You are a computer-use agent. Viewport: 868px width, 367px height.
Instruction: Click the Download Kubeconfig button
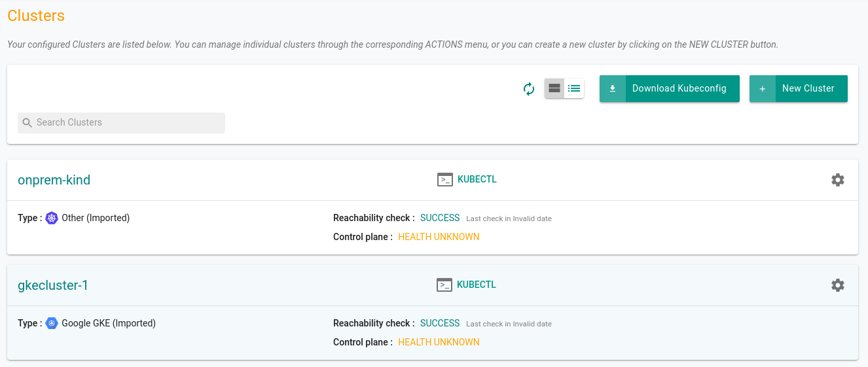tap(670, 89)
